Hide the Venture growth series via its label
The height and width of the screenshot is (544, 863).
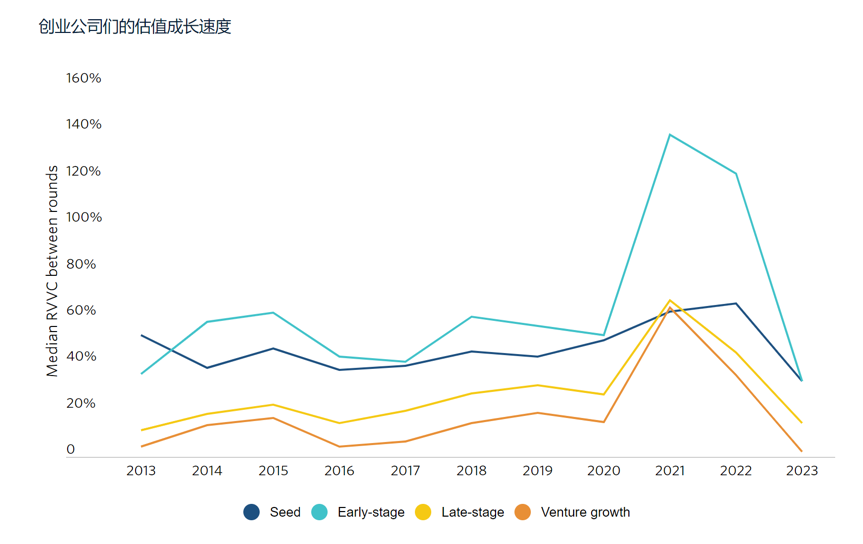[585, 512]
